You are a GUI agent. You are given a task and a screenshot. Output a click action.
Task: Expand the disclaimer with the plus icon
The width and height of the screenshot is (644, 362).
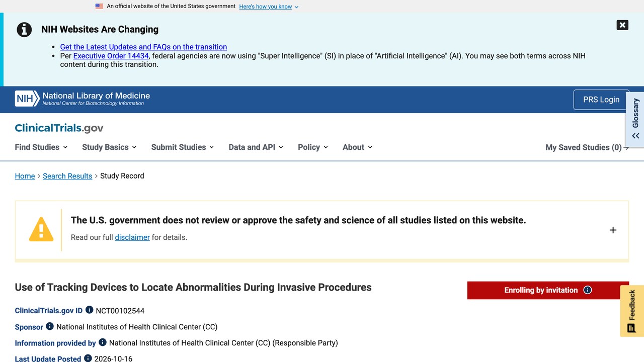point(613,230)
